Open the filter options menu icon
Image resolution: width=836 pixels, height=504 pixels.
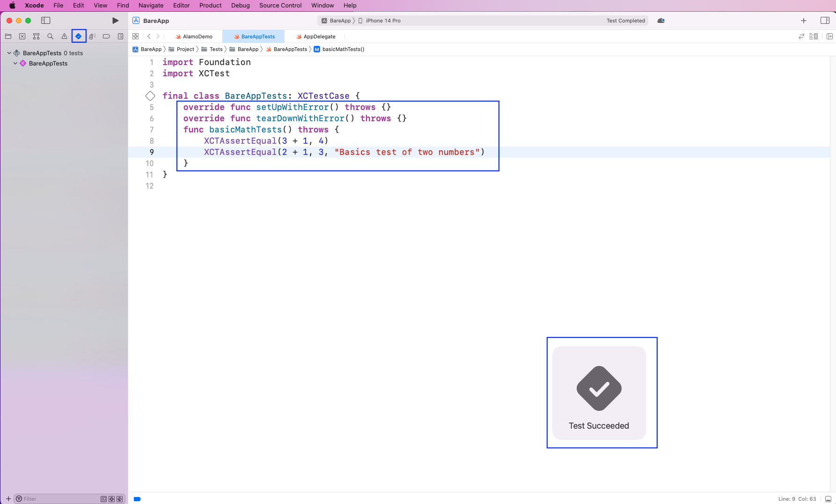(19, 499)
